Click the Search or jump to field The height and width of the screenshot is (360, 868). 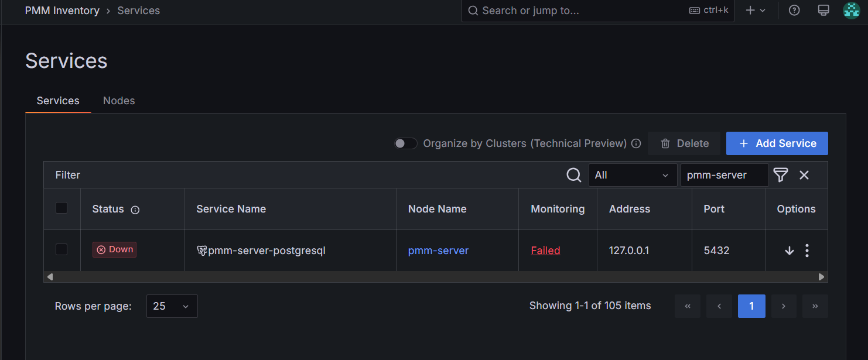pos(597,11)
